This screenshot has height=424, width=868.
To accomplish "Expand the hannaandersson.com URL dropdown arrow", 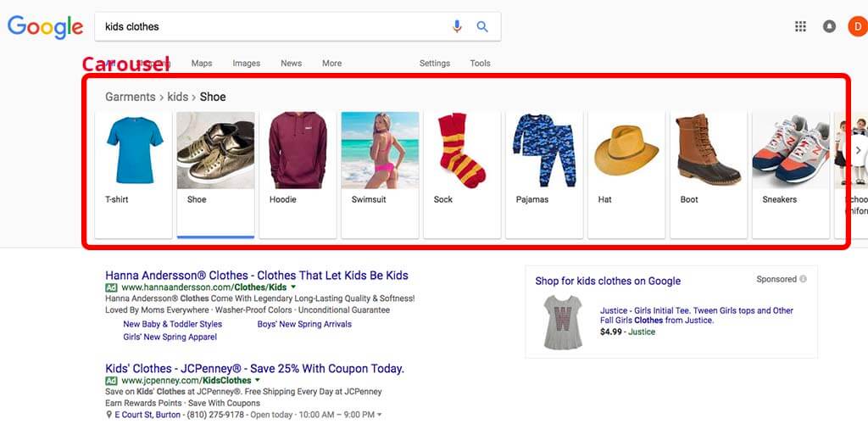I will (x=293, y=287).
